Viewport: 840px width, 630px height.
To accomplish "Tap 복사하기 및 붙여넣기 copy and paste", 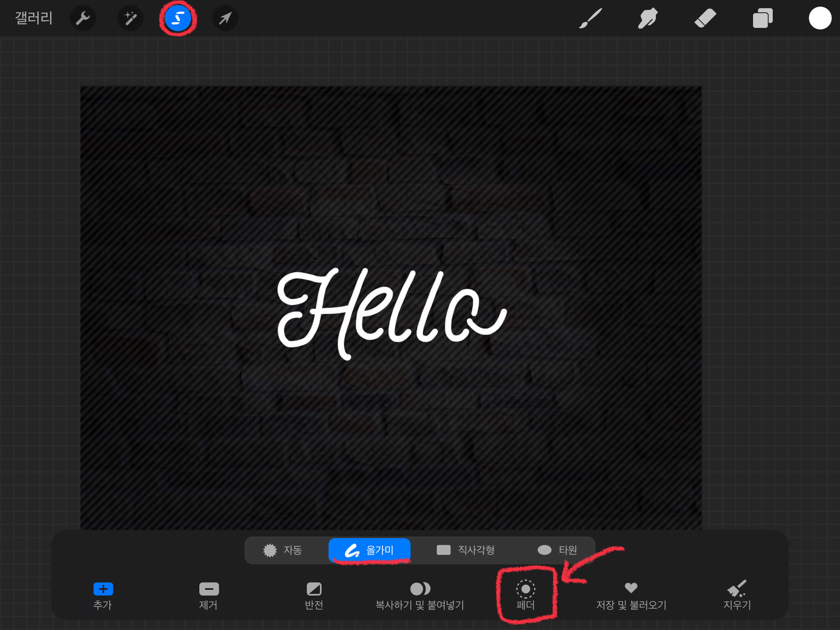I will coord(420,595).
